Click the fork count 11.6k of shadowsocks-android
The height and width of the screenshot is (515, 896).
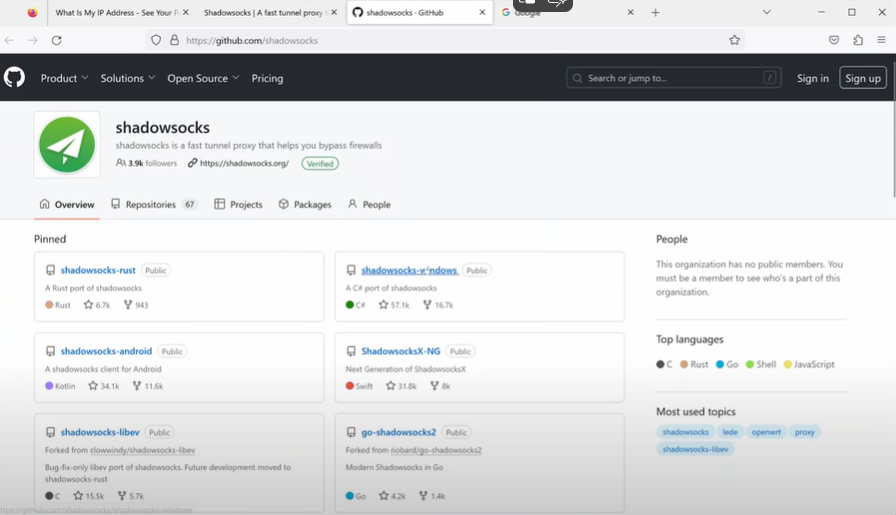click(x=147, y=386)
